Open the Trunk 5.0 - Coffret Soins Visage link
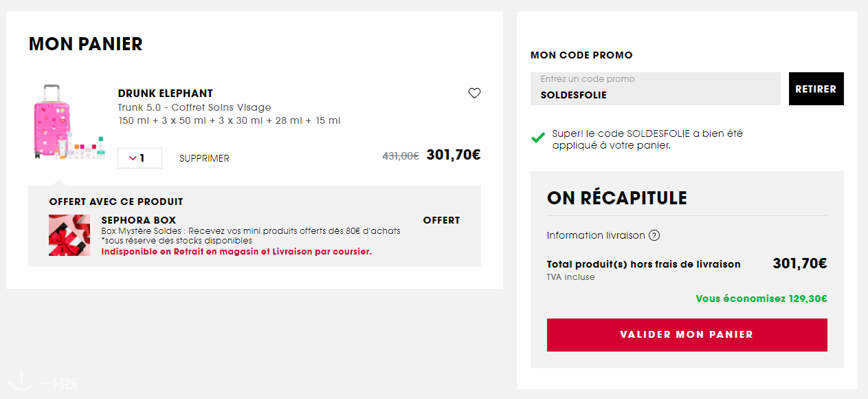 point(194,107)
